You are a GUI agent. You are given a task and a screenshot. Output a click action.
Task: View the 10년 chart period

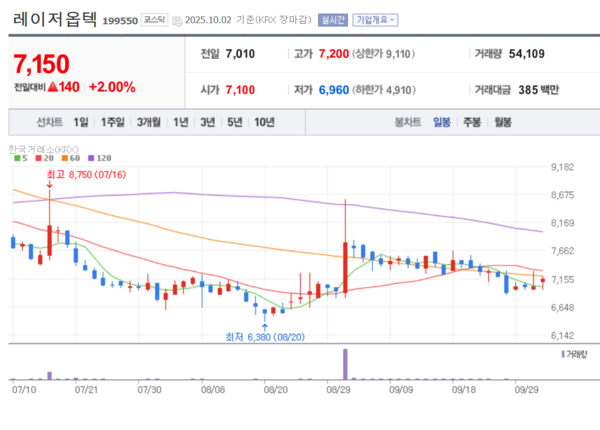click(264, 122)
